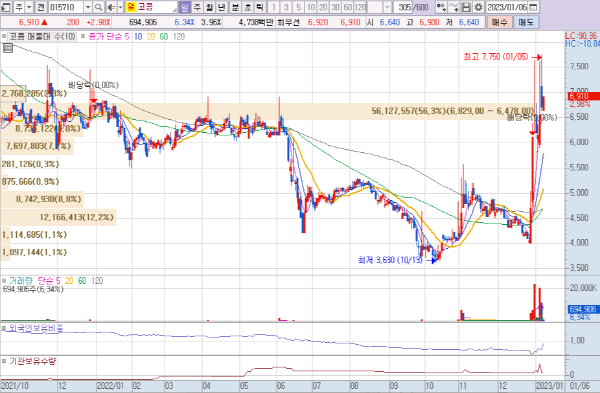
Task: Click the 10-period price MA legend label
Action: (138, 36)
